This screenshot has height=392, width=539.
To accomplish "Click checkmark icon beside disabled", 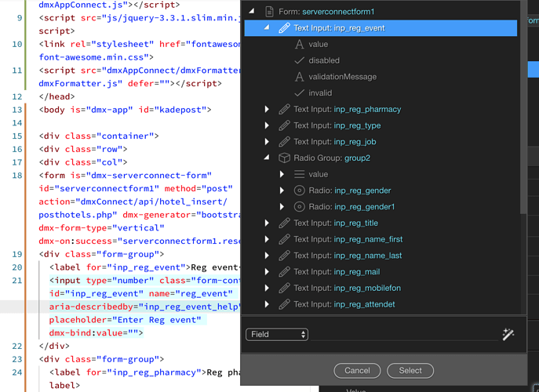I will [x=300, y=60].
